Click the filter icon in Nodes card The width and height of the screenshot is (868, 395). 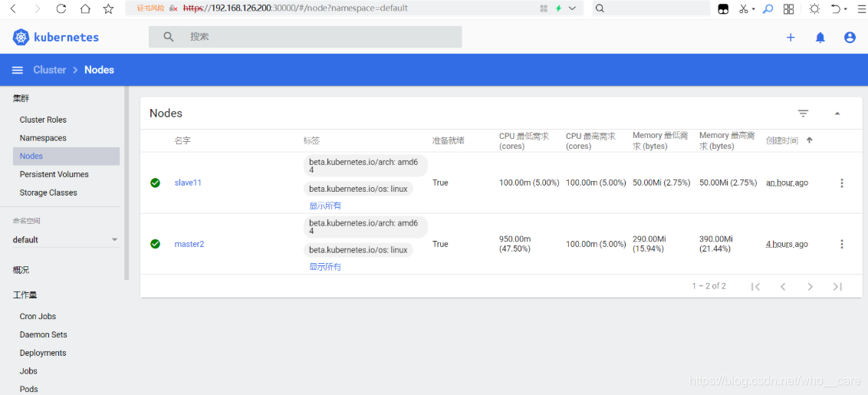(804, 113)
